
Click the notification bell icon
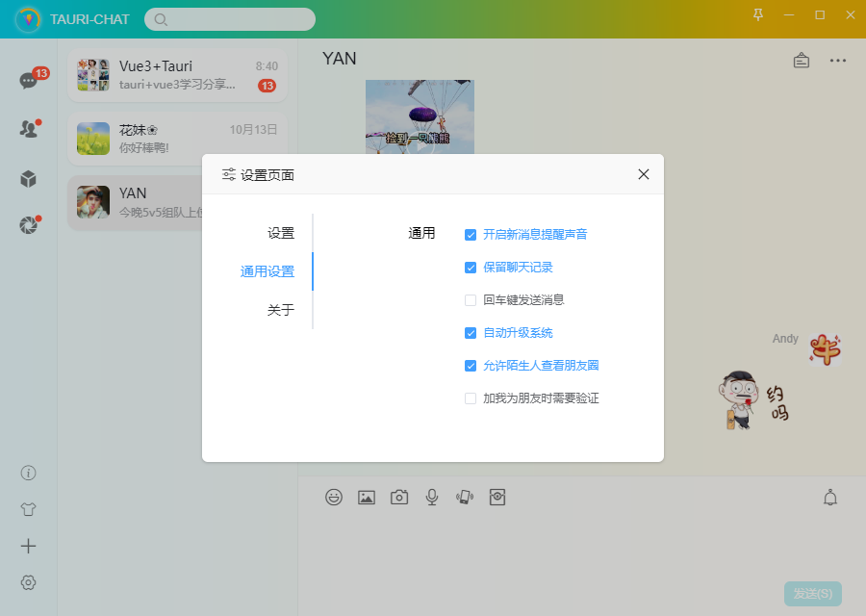830,498
